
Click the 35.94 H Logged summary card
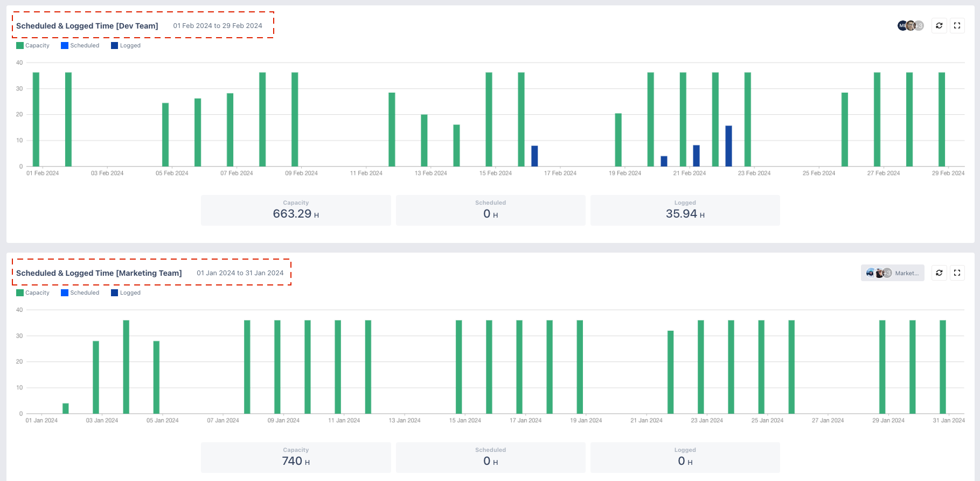click(x=685, y=210)
